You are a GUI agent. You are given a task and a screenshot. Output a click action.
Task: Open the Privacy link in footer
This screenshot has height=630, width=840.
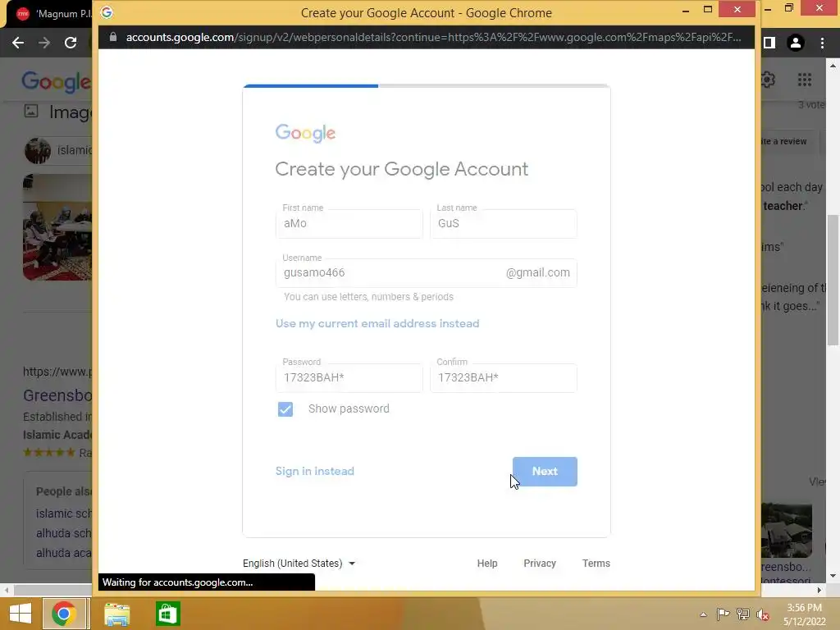tap(540, 563)
